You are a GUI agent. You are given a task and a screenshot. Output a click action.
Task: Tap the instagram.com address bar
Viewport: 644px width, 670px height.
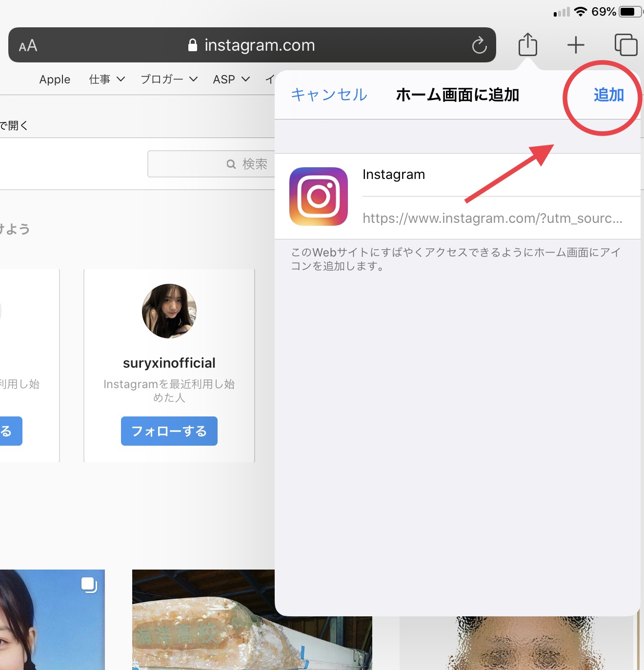point(252,45)
